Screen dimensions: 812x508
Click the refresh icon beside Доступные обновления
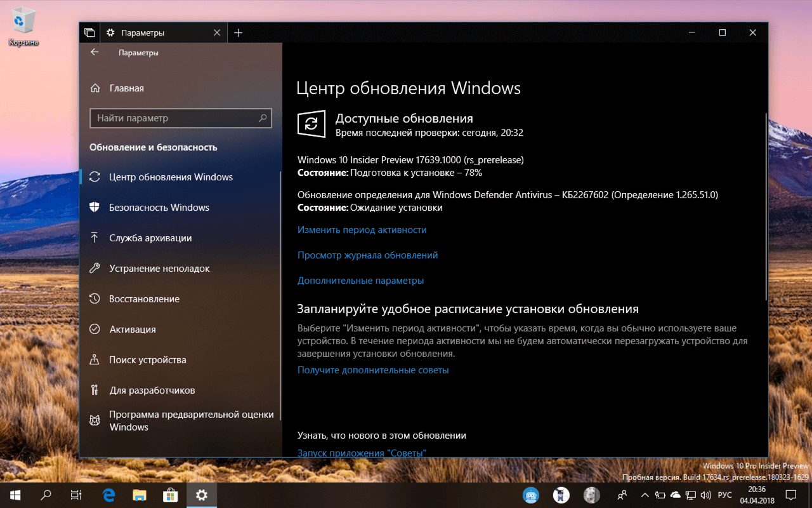pyautogui.click(x=311, y=124)
